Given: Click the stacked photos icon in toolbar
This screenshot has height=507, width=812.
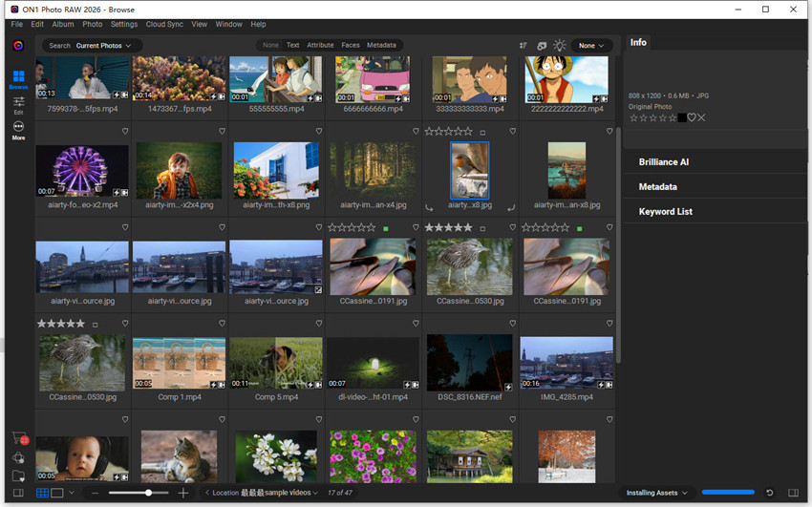Looking at the screenshot, I should pyautogui.click(x=542, y=46).
